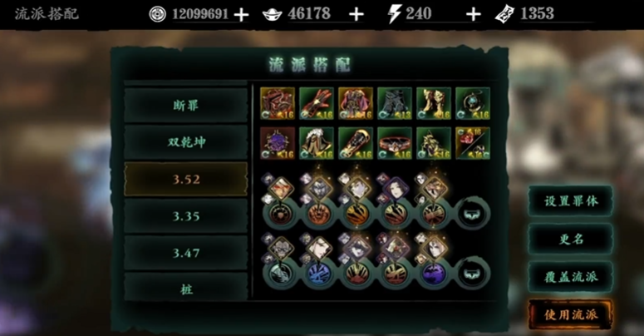Tap the ticket currency icon

(x=504, y=14)
